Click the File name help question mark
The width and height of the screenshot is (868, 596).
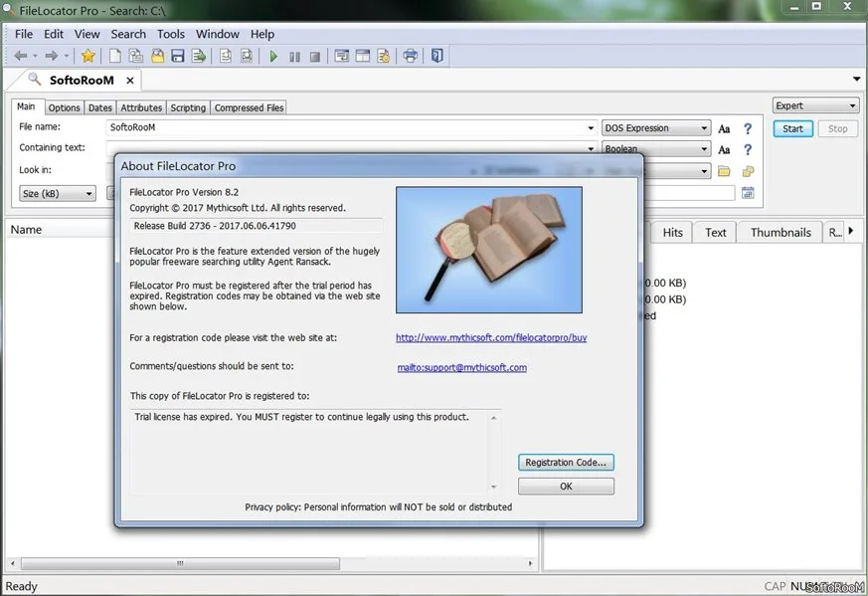click(x=748, y=129)
